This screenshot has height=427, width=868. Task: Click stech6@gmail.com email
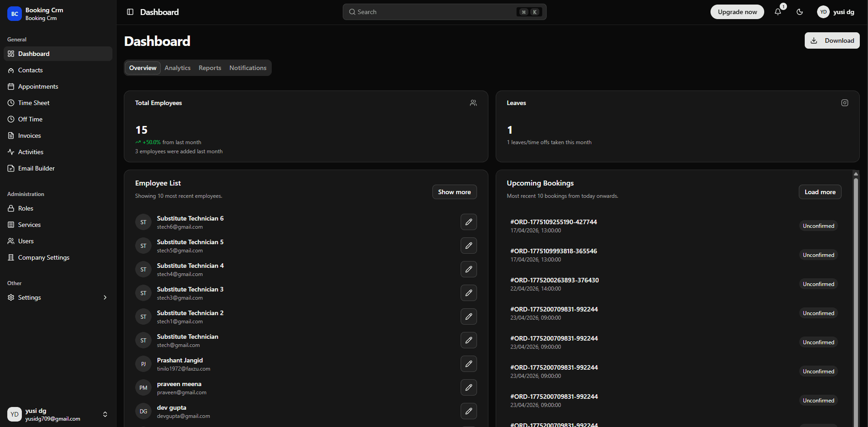tap(180, 227)
